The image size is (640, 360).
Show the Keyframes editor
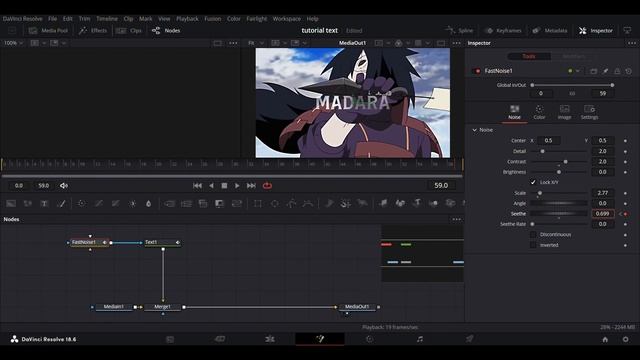coord(503,31)
